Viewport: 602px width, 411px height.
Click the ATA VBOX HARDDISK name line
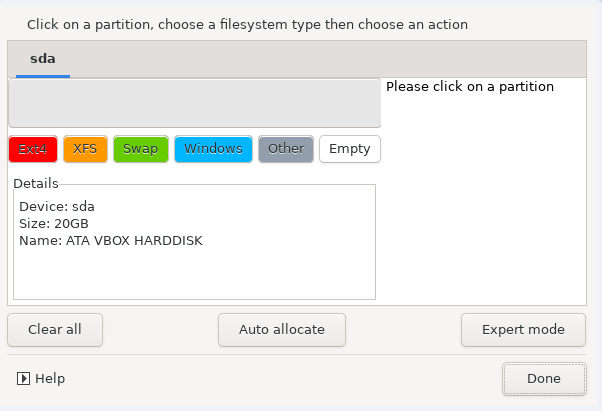(x=111, y=241)
